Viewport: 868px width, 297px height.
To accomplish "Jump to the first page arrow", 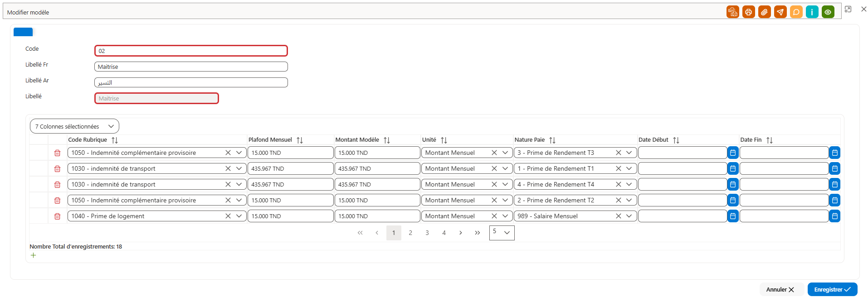I will click(x=360, y=233).
